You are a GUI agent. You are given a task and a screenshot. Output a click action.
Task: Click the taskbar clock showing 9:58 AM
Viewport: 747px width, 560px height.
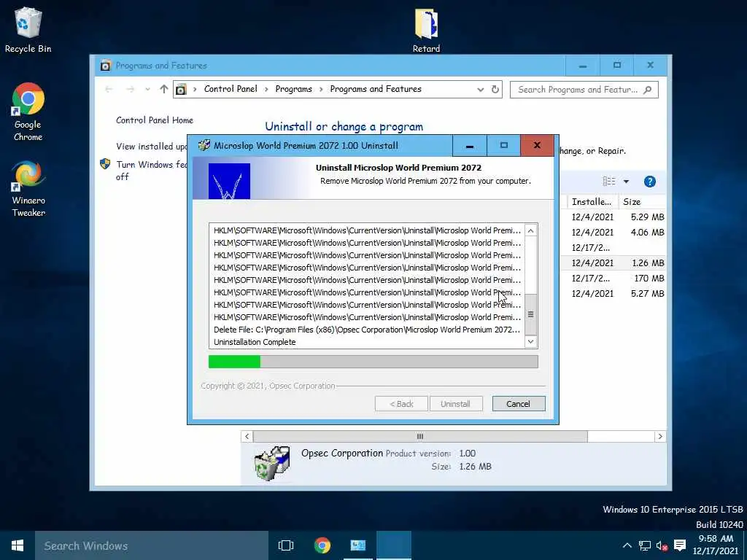click(x=715, y=545)
